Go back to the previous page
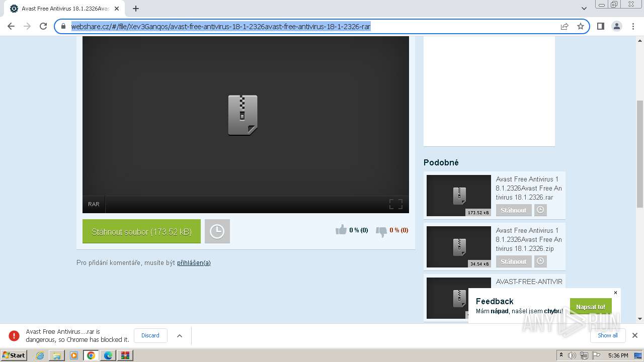The height and width of the screenshot is (362, 644). [11, 26]
